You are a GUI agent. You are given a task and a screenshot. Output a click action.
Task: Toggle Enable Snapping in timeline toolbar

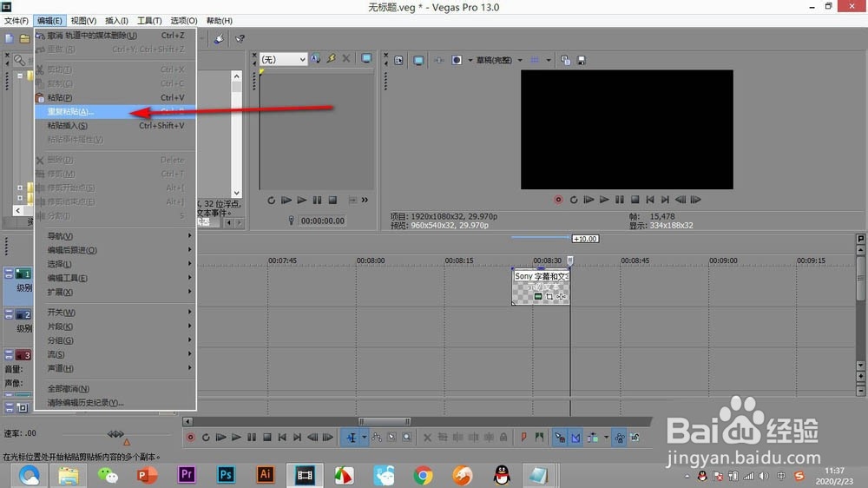(560, 438)
